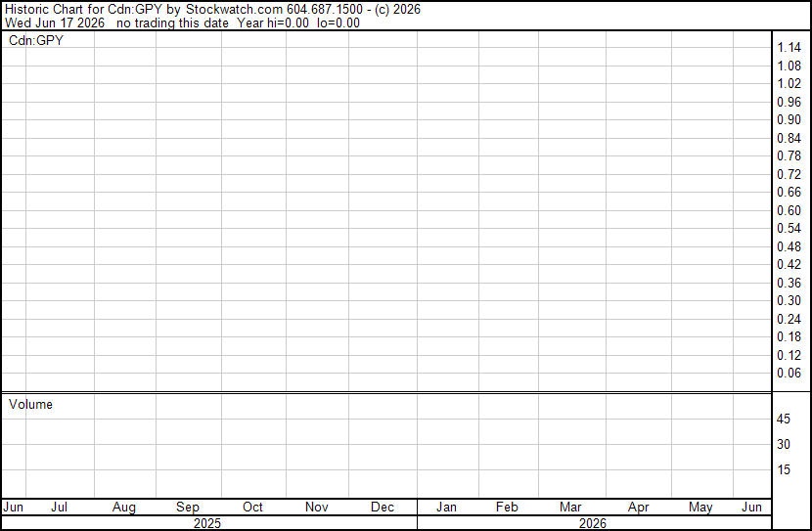Image resolution: width=812 pixels, height=531 pixels.
Task: Click the 1.14 price axis label
Action: tap(789, 48)
